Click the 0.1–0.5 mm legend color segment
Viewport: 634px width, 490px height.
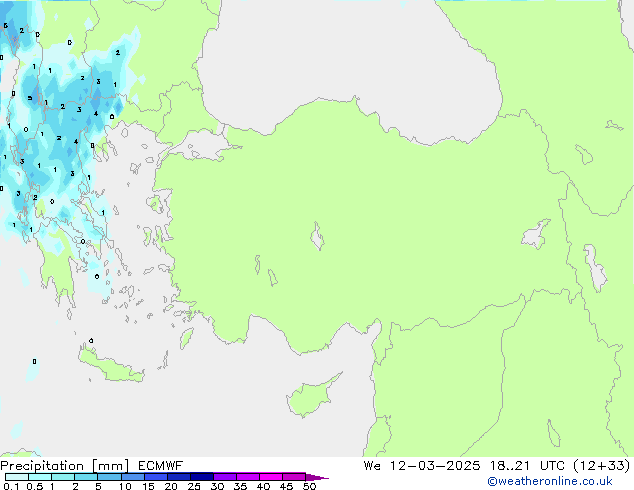[x=17, y=477]
